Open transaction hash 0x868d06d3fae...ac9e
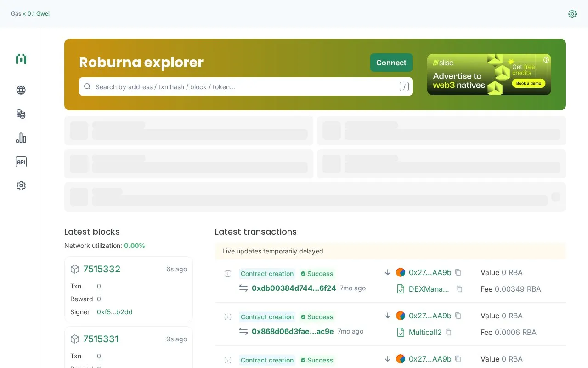The width and height of the screenshot is (588, 368). tap(293, 331)
